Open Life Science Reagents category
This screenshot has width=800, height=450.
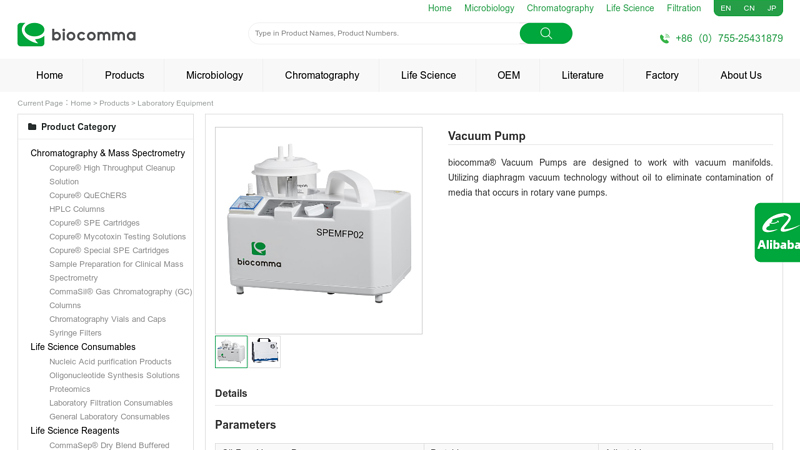pos(74,431)
